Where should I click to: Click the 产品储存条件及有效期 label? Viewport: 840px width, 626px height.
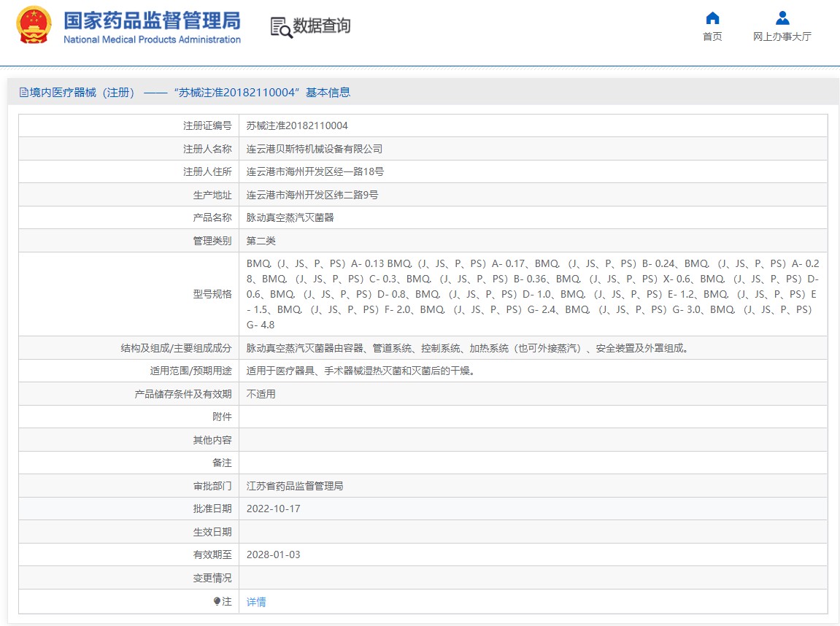click(x=183, y=394)
